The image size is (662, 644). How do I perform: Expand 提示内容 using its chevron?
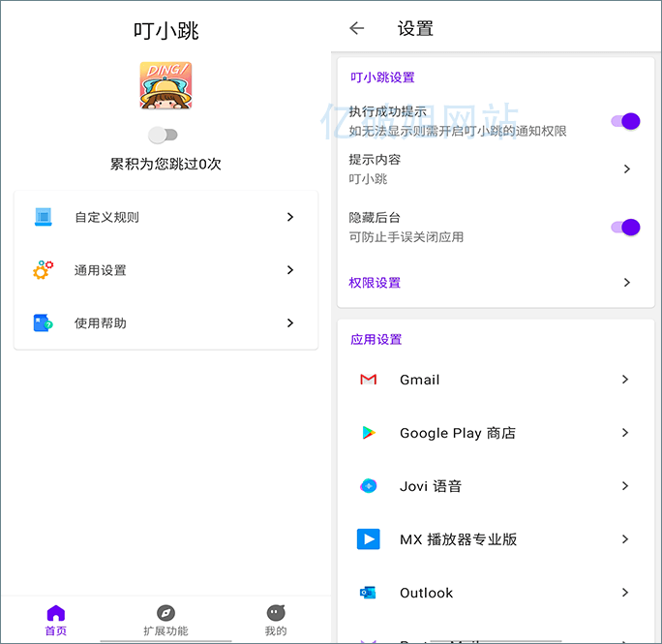626,169
